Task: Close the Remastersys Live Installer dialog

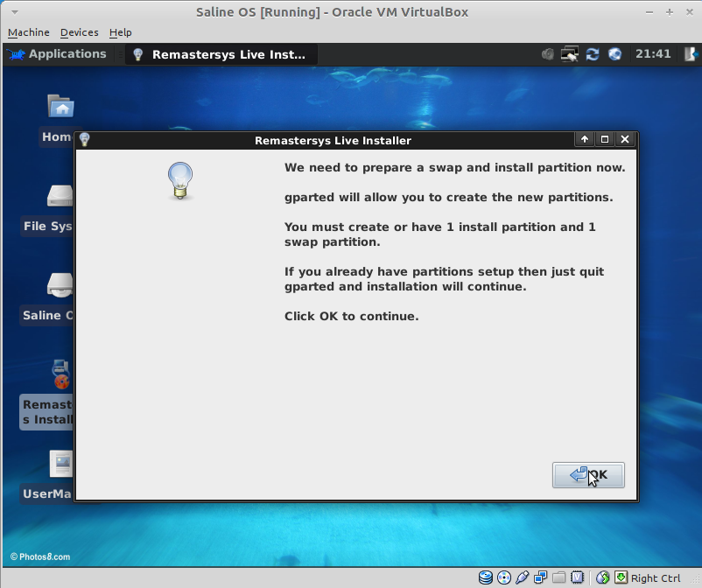Action: click(625, 140)
